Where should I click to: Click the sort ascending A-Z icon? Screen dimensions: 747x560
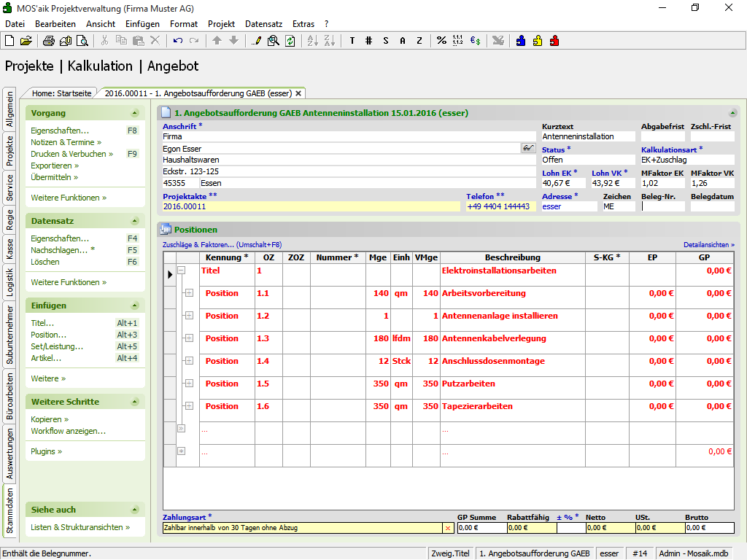click(312, 41)
